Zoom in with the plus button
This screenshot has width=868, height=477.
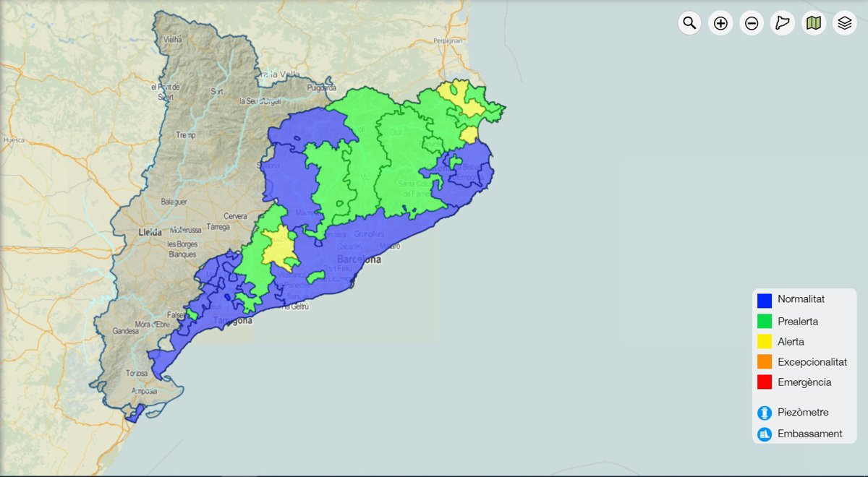(720, 23)
